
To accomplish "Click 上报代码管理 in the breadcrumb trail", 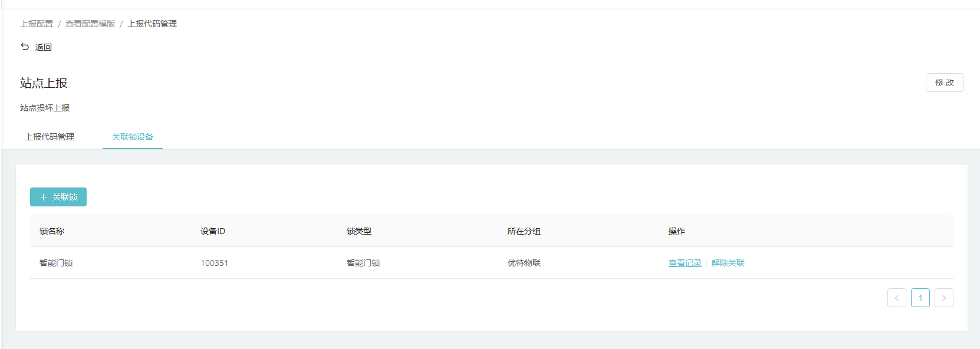I will [x=152, y=24].
